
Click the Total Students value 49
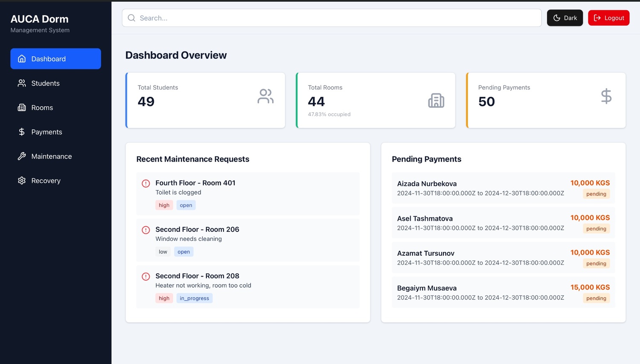[x=146, y=101]
